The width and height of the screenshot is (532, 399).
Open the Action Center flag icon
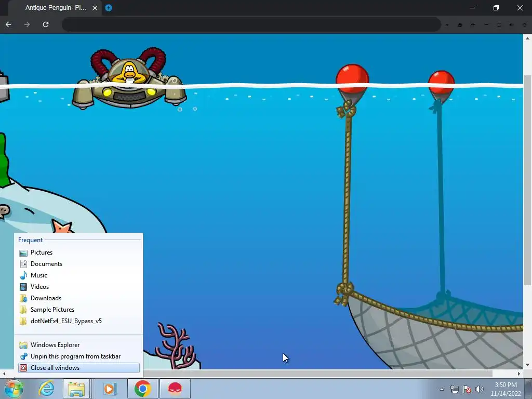click(x=467, y=389)
